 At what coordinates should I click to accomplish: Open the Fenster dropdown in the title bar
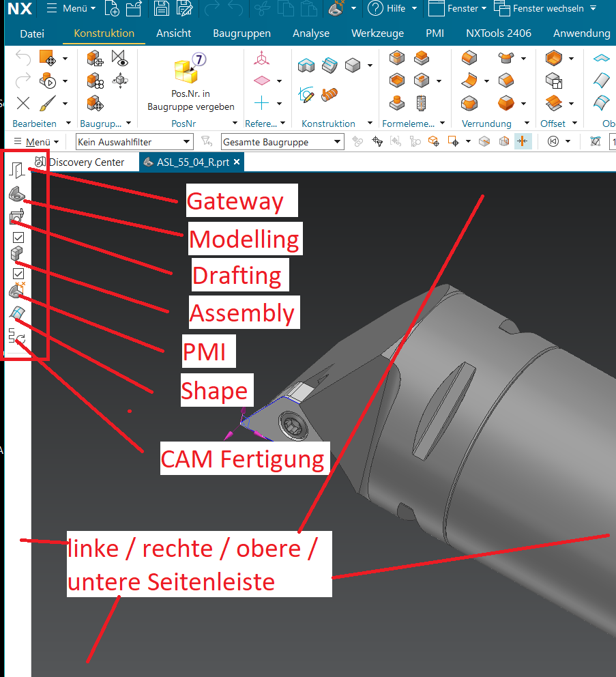pyautogui.click(x=458, y=8)
